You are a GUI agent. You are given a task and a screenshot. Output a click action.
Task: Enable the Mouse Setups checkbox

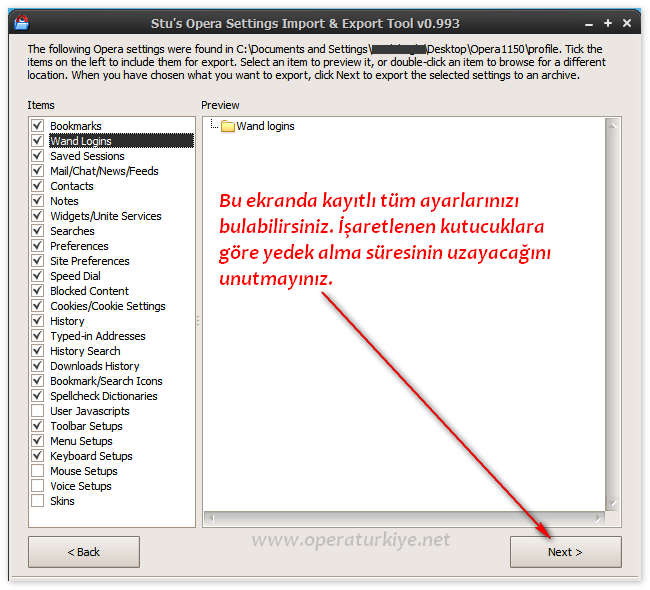tap(38, 471)
